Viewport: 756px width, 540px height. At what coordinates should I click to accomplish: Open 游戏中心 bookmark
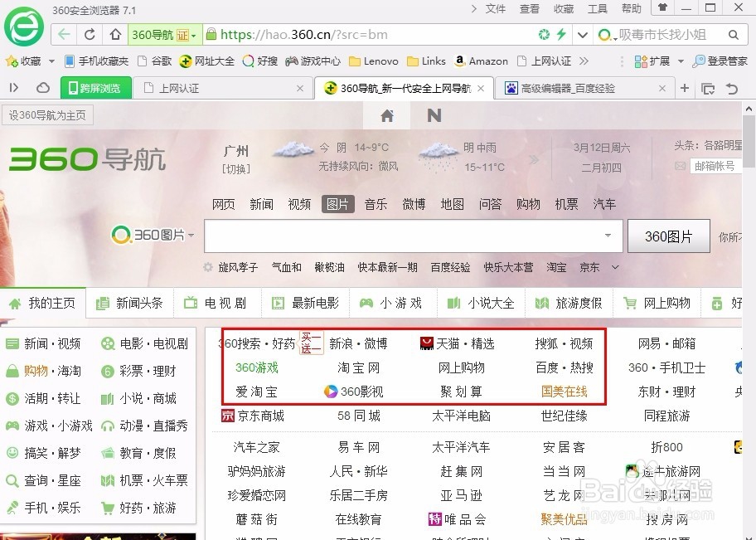click(x=313, y=61)
